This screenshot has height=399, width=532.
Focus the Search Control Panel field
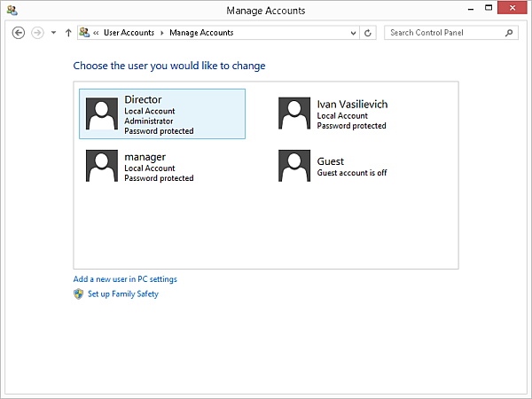(451, 33)
